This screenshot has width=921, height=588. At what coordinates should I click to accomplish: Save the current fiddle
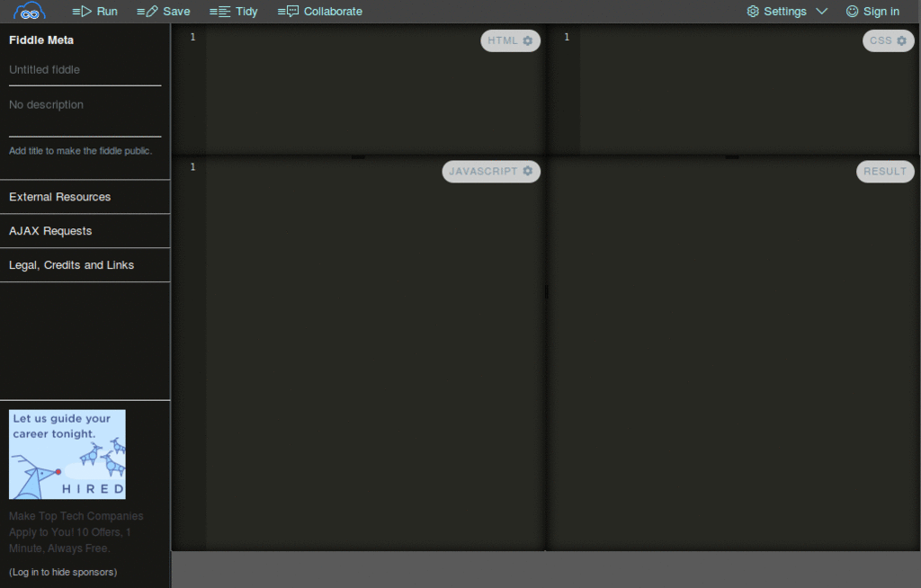point(164,11)
